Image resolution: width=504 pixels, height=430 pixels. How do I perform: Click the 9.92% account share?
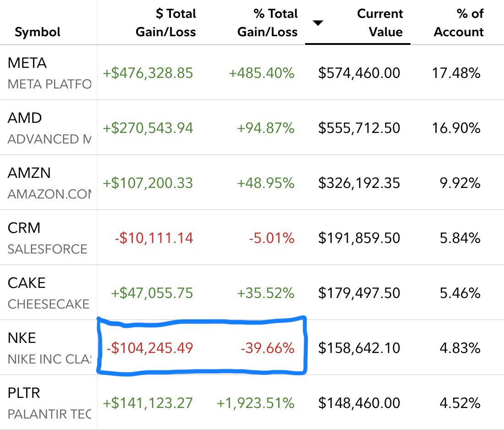(460, 183)
